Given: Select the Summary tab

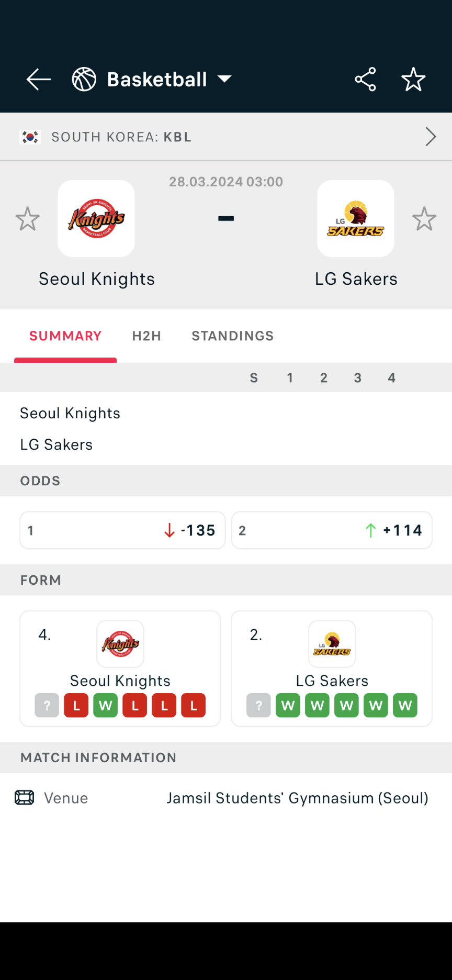Looking at the screenshot, I should tap(65, 336).
